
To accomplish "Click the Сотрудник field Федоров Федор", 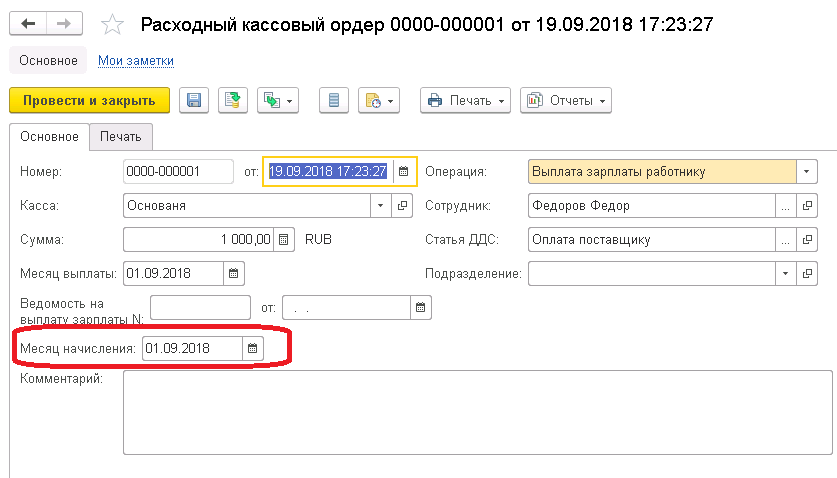I will [651, 206].
